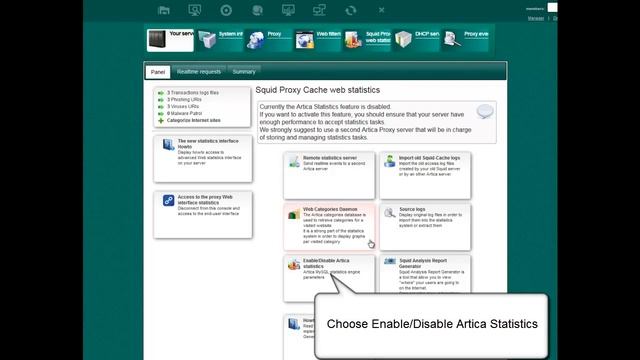Click the Squid Proxy statistics chart icon
Image resolution: width=640 pixels, height=360 pixels.
(353, 40)
